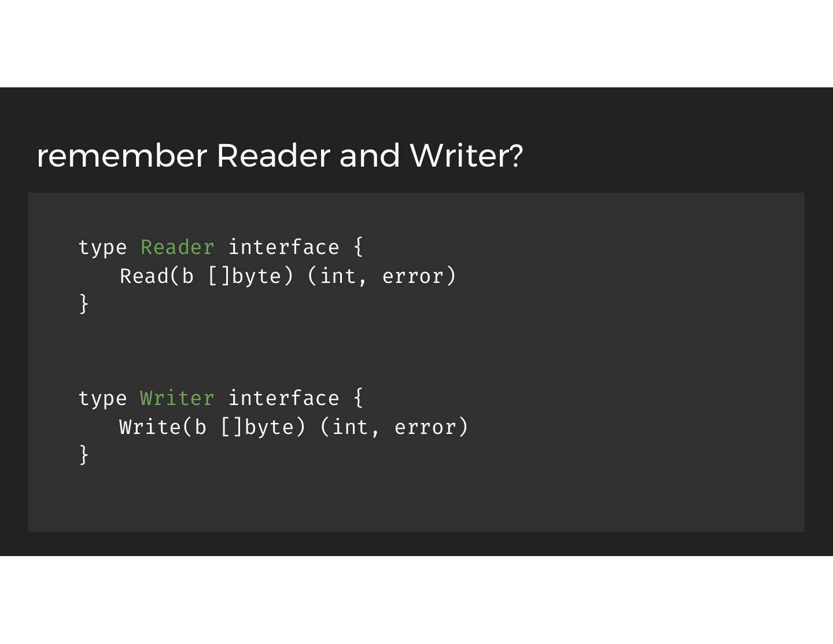
Task: Click "error" in the Write return types
Action: point(425,428)
